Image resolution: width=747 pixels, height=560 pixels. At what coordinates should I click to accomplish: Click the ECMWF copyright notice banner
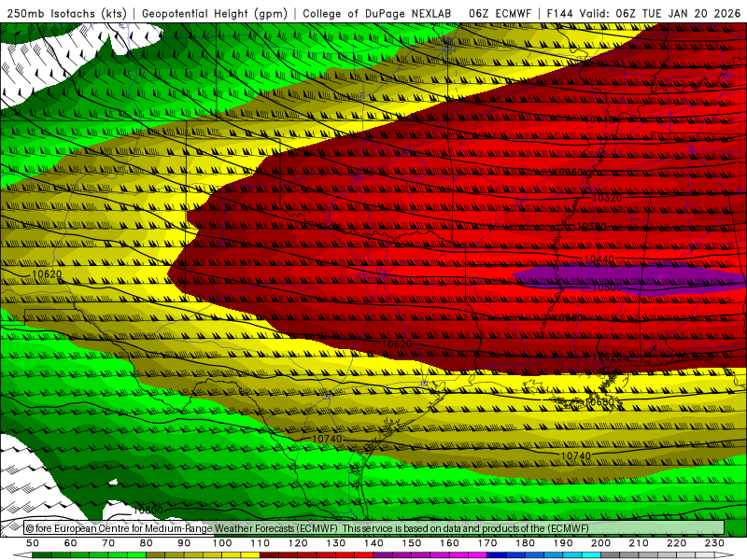tap(374, 528)
